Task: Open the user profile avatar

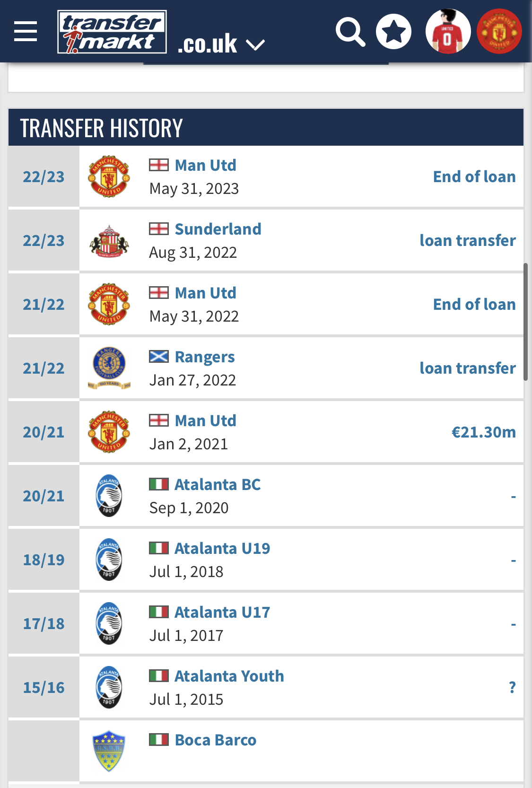Action: (448, 31)
